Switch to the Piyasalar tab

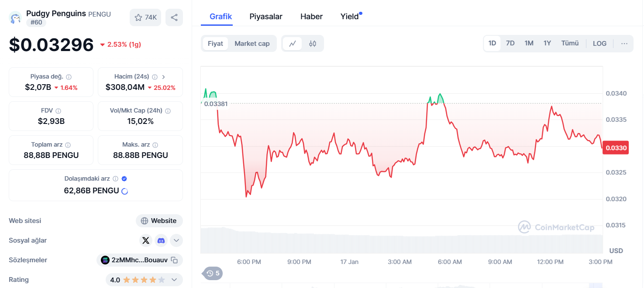click(x=266, y=17)
